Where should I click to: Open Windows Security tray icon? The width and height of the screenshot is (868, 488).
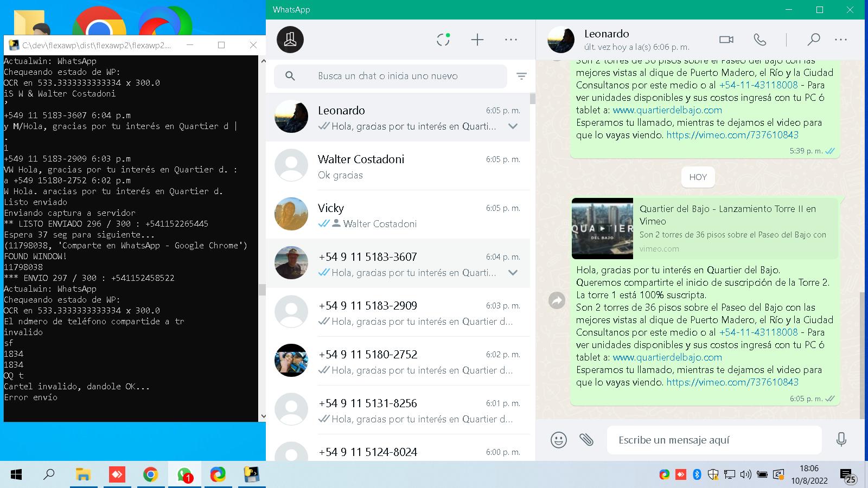(x=713, y=475)
